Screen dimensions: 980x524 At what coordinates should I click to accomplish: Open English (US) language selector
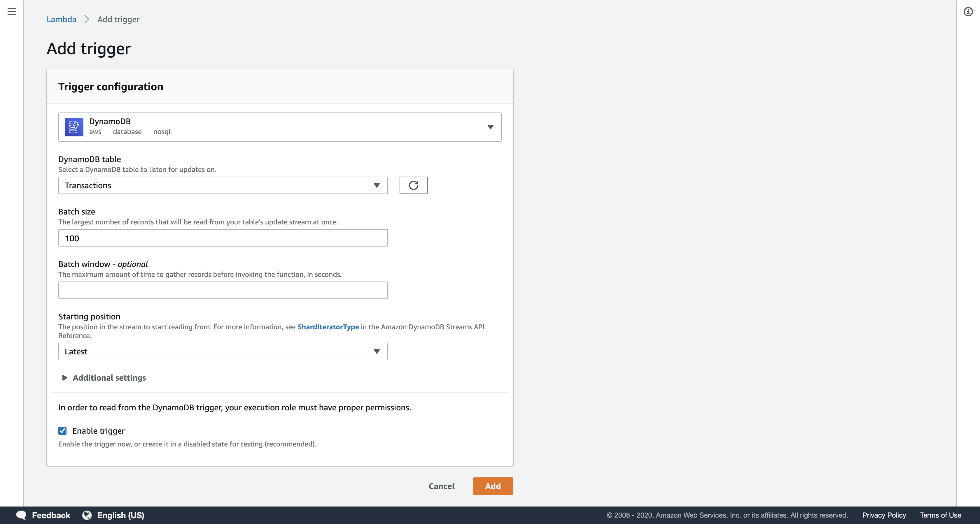[x=120, y=515]
